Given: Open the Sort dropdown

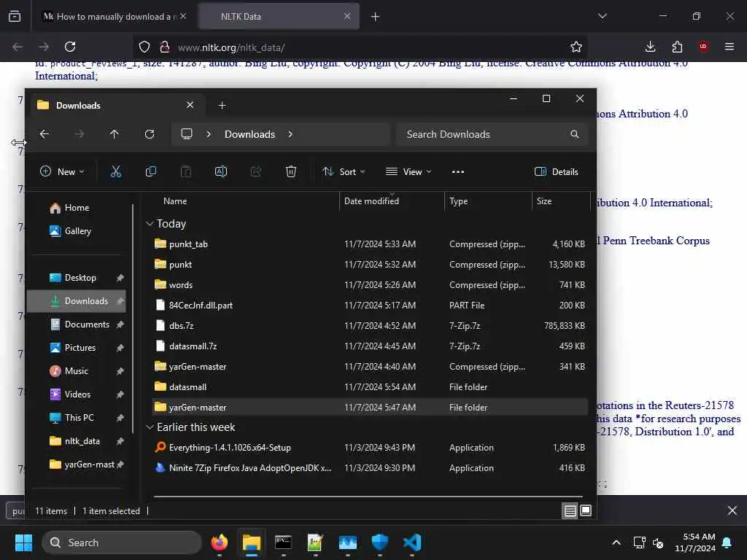Looking at the screenshot, I should point(344,172).
